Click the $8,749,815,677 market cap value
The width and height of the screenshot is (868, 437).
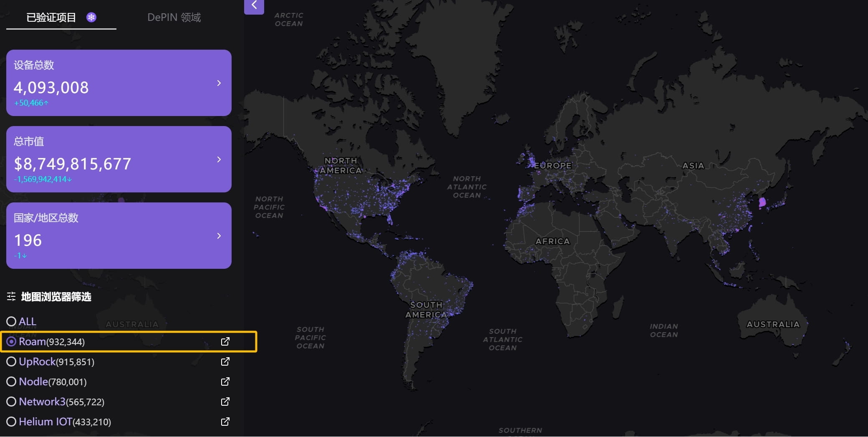[73, 164]
